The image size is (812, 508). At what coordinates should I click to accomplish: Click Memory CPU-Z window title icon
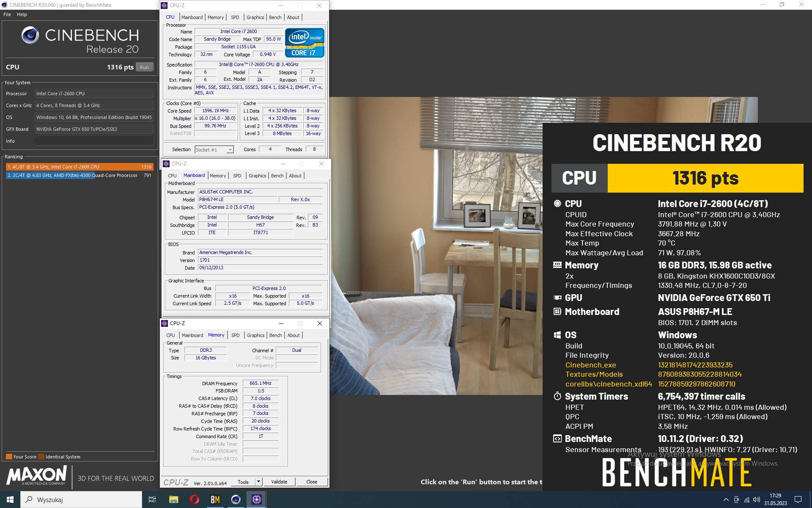tap(165, 323)
